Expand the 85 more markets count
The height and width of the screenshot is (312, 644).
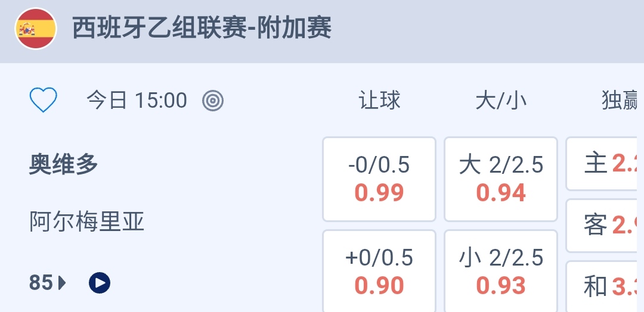pos(41,283)
